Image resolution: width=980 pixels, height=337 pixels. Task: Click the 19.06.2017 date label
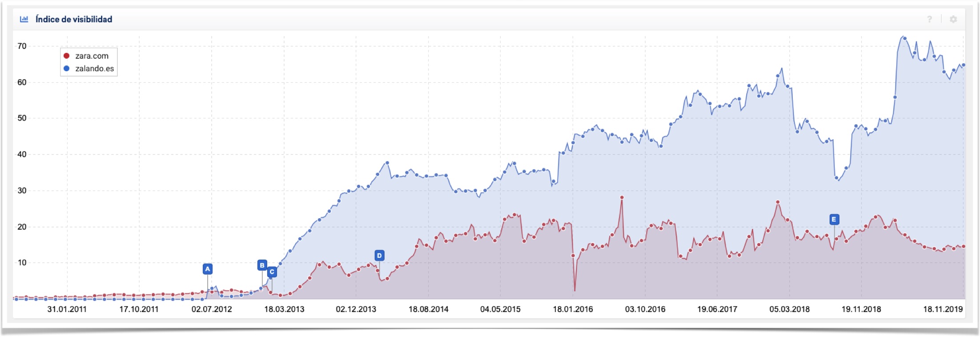717,309
